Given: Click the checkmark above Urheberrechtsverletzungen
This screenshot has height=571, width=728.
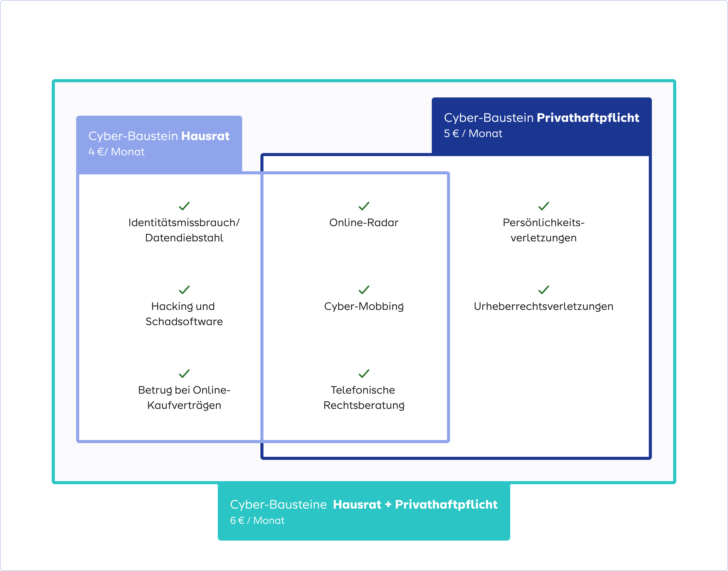Looking at the screenshot, I should coord(544,289).
